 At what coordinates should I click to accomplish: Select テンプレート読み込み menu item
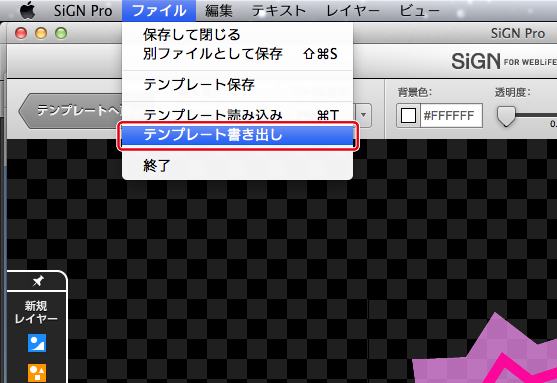click(237, 115)
